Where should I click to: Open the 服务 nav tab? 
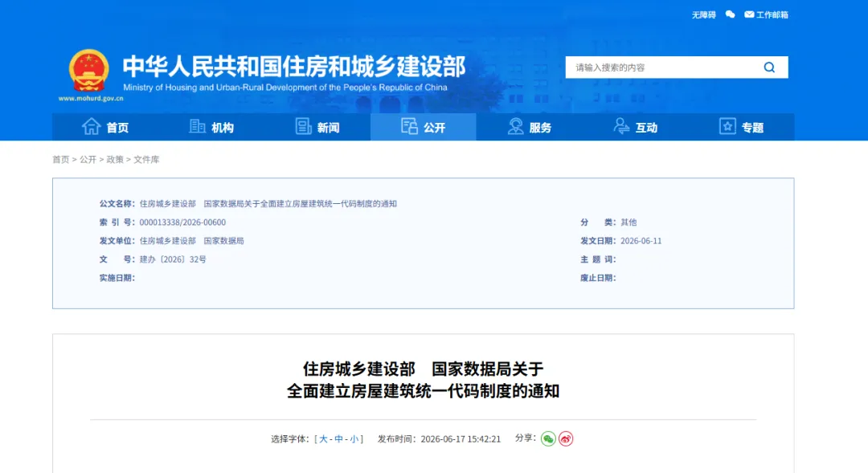click(x=529, y=127)
